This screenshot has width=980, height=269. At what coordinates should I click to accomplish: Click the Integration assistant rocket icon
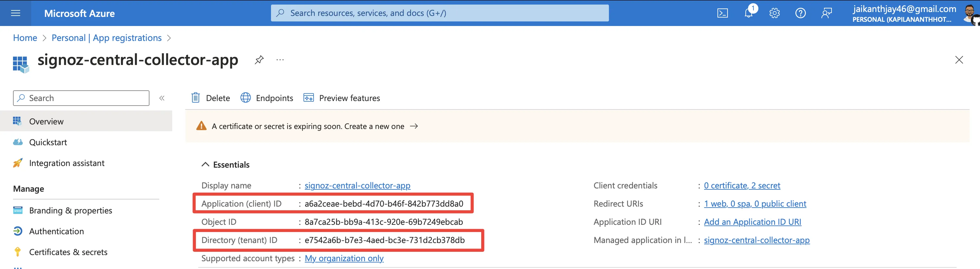18,163
